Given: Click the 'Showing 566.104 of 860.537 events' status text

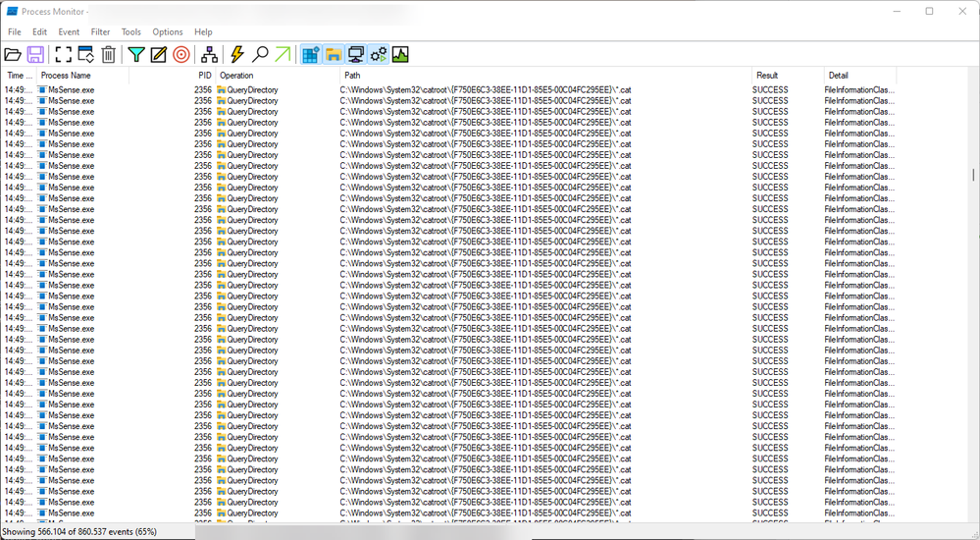Looking at the screenshot, I should pos(80,532).
